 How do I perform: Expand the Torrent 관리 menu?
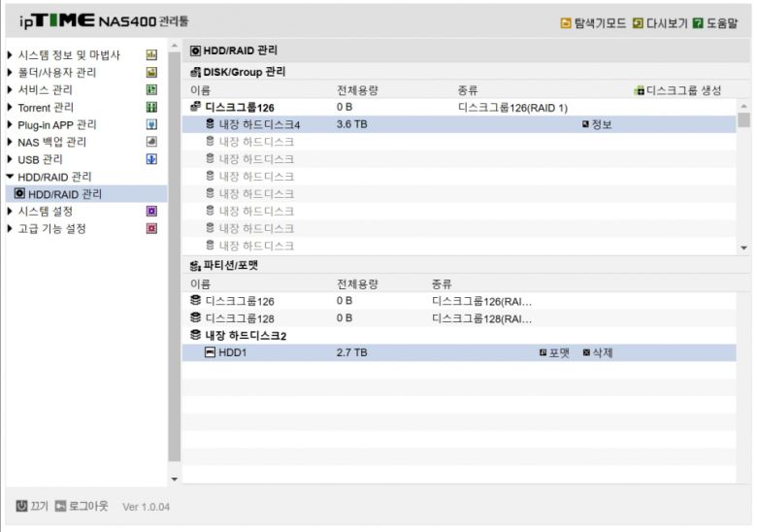click(x=9, y=107)
